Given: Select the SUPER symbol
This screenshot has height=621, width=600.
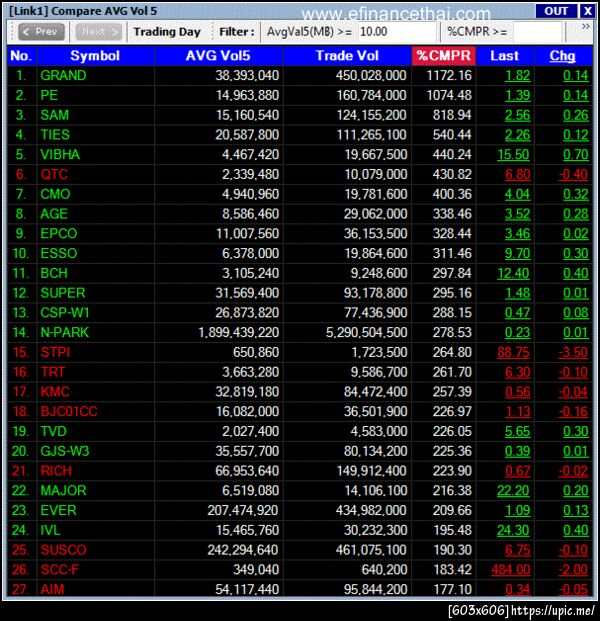Looking at the screenshot, I should point(63,293).
